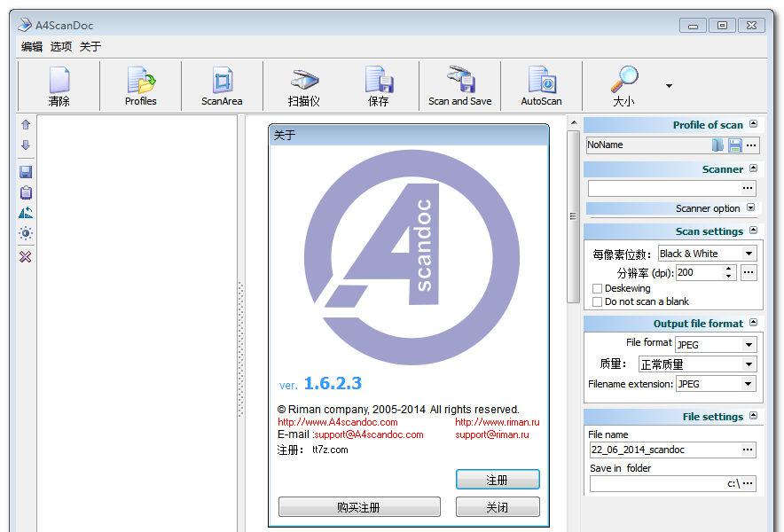Screen dimensions: 784x532
Task: Move page up with the up arrow
Action: [x=26, y=124]
